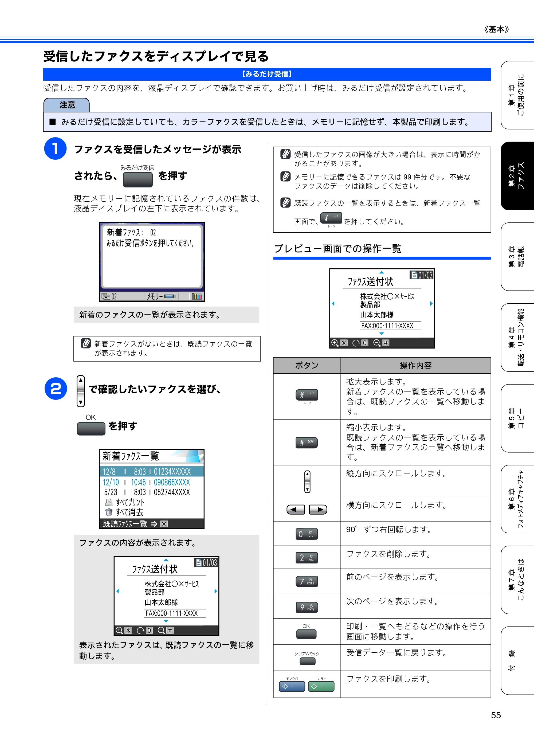The image size is (534, 756).
Task: Click the left arrow key icon in the table
Action: tap(296, 509)
